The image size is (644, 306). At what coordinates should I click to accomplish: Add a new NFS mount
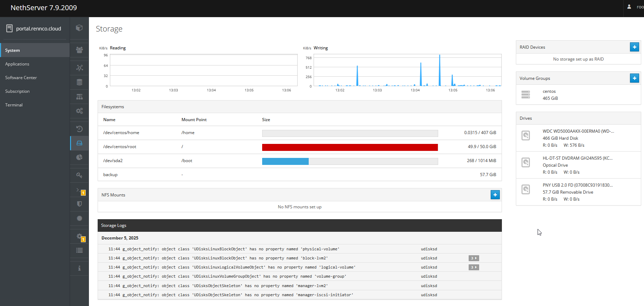495,195
